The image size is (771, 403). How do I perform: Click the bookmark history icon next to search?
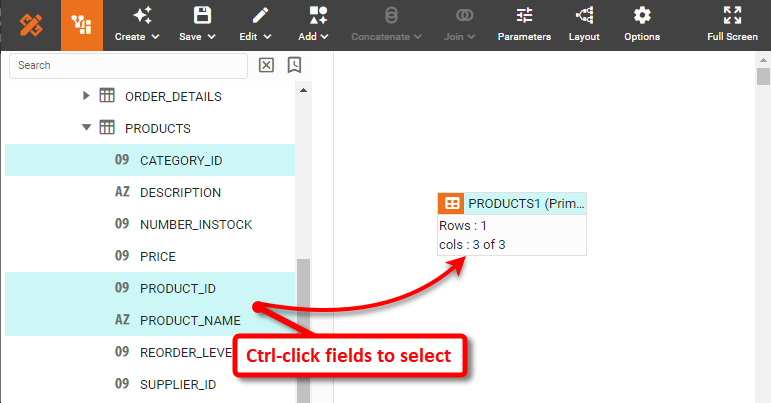pos(294,65)
